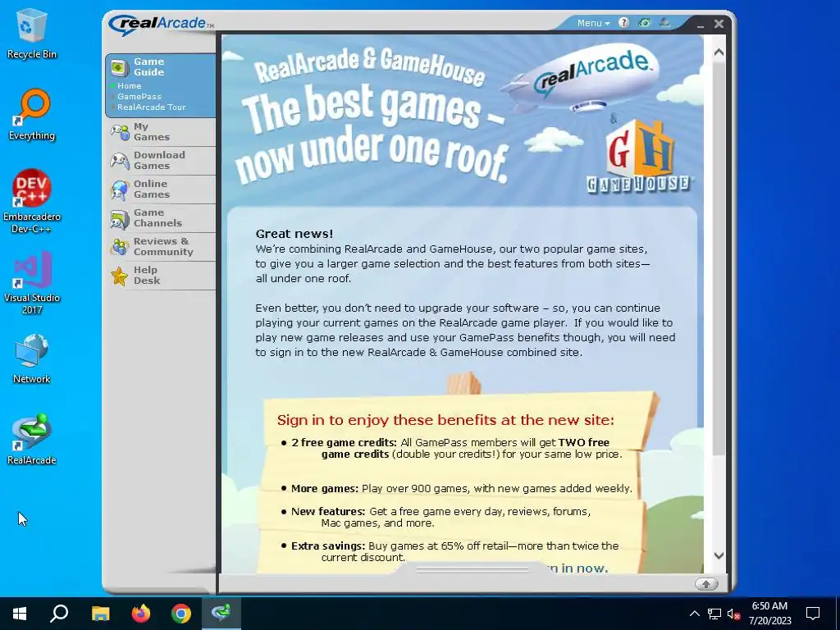The image size is (840, 630).
Task: Switch to My Games section
Action: [x=152, y=132]
